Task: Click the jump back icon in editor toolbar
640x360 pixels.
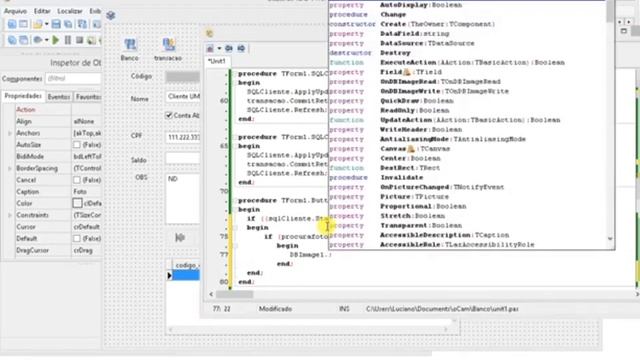Action: tap(229, 49)
